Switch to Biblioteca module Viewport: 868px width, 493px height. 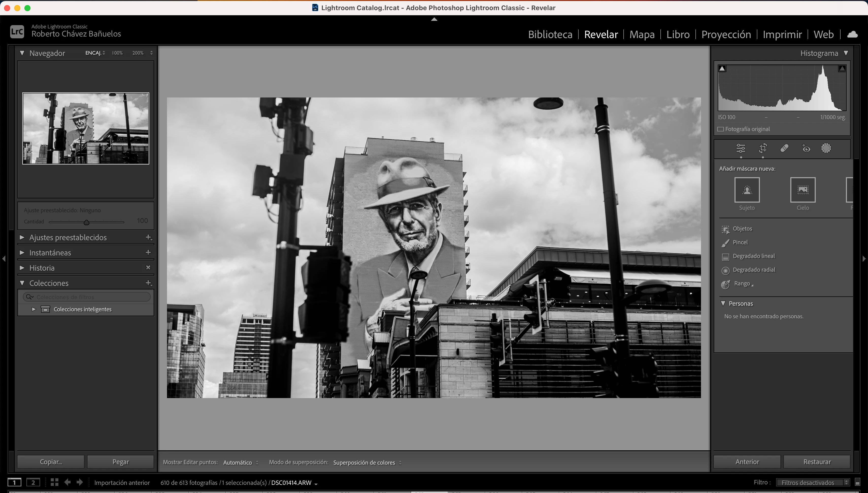(550, 34)
